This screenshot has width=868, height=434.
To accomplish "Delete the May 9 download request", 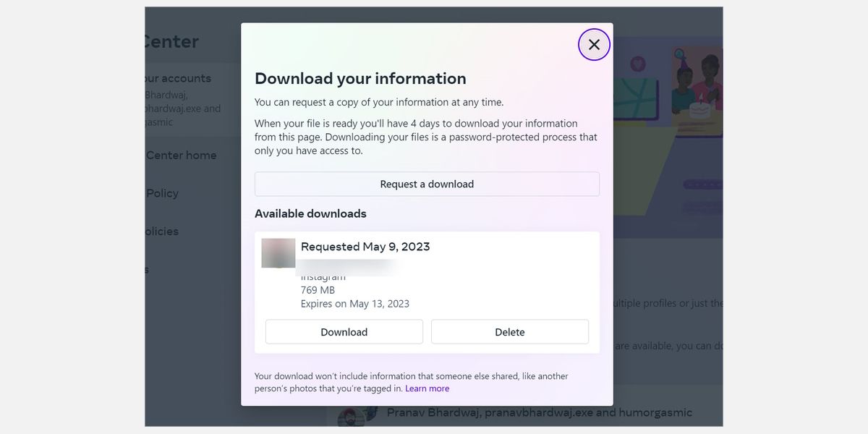I will pos(509,331).
